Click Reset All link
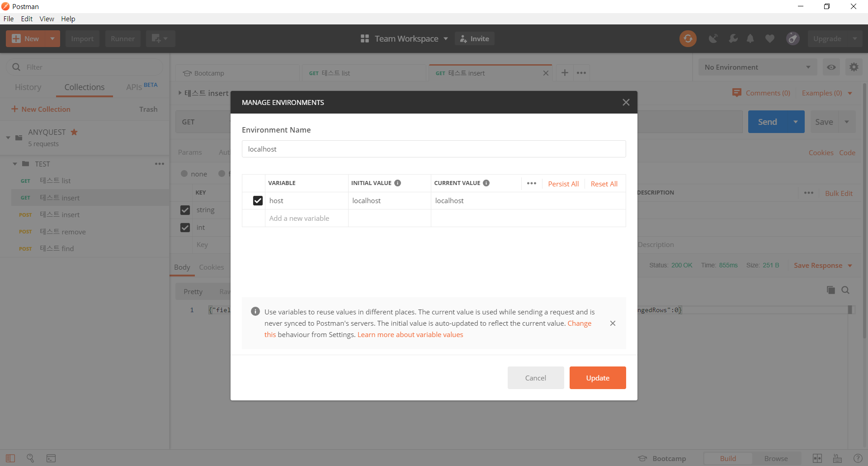 point(604,184)
